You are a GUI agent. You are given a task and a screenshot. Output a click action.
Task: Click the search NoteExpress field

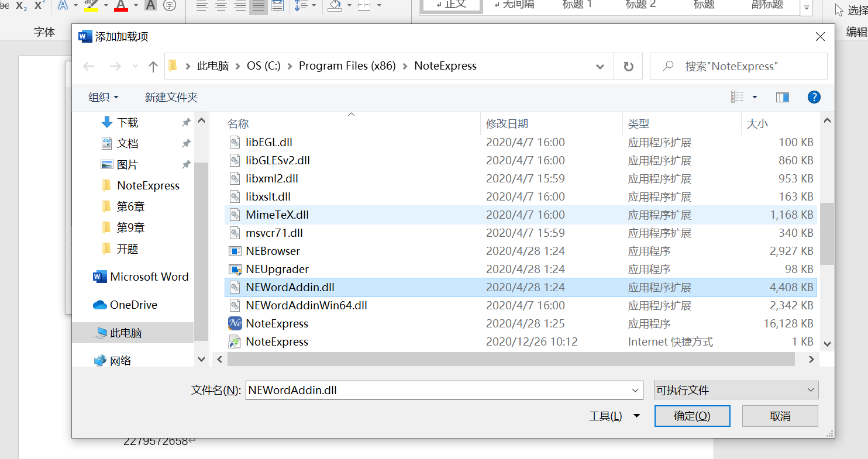click(x=739, y=67)
